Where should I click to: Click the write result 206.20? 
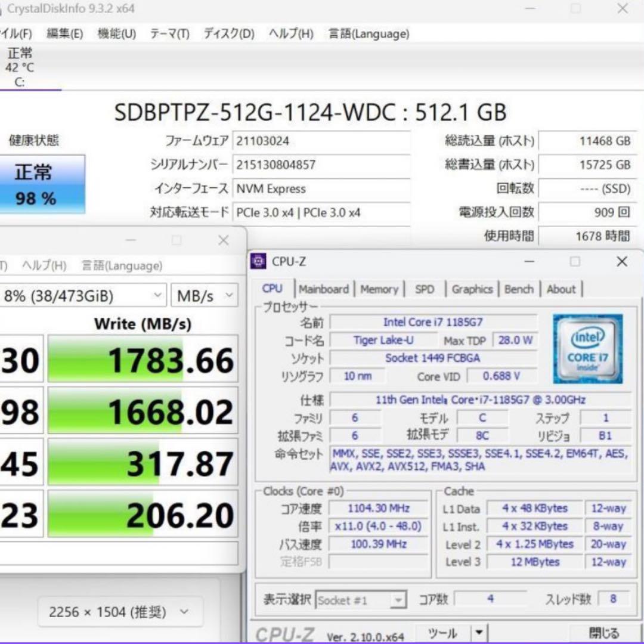coord(143,514)
